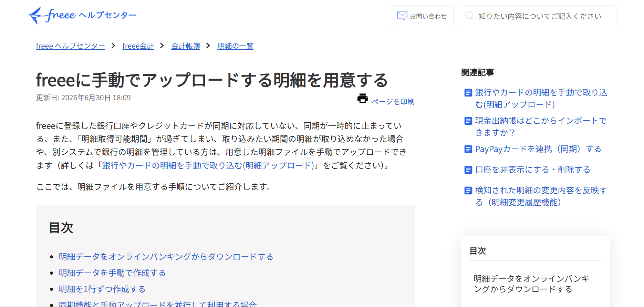
Task: Click the ヘルプセンター header text
Action: [107, 16]
